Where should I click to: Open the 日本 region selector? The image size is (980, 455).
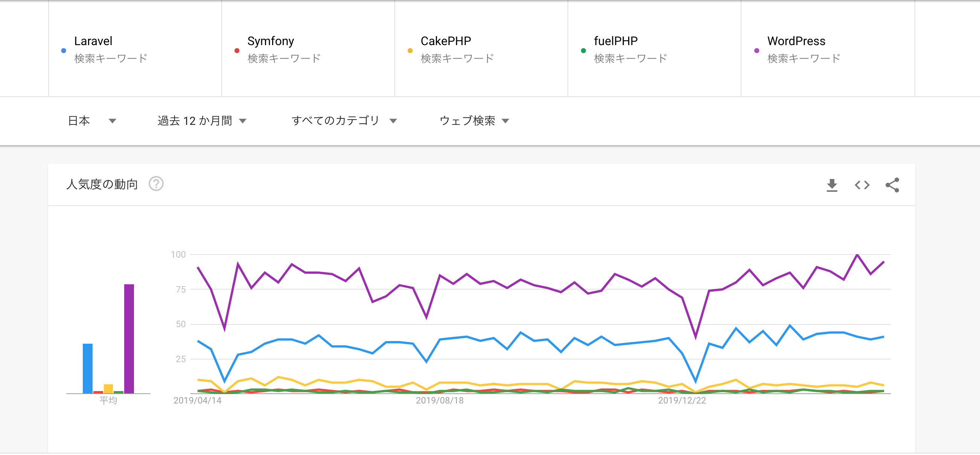coord(91,120)
